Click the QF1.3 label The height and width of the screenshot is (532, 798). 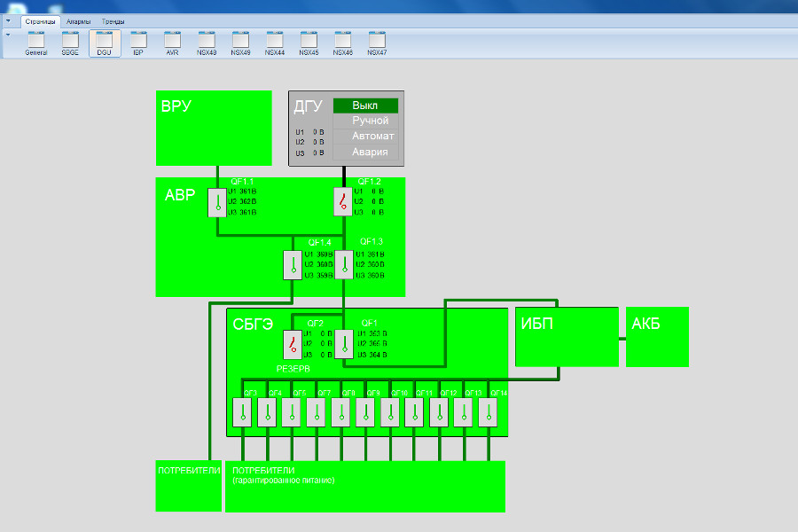(x=371, y=241)
